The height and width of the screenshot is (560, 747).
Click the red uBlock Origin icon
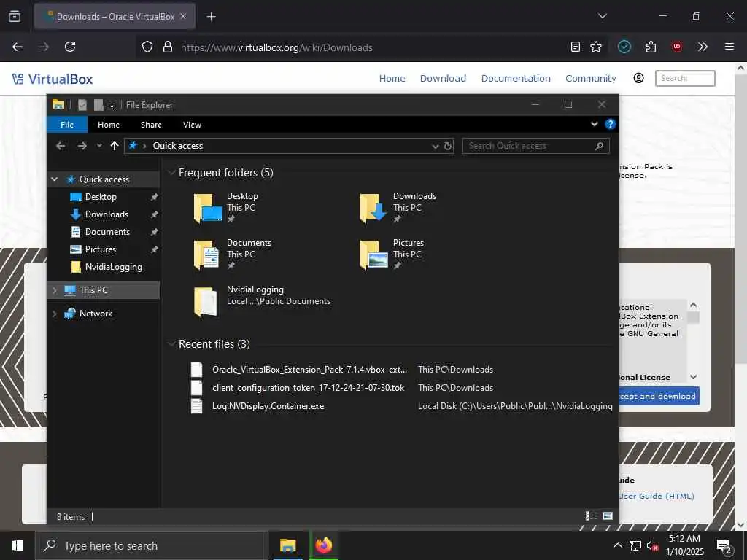[x=677, y=47]
